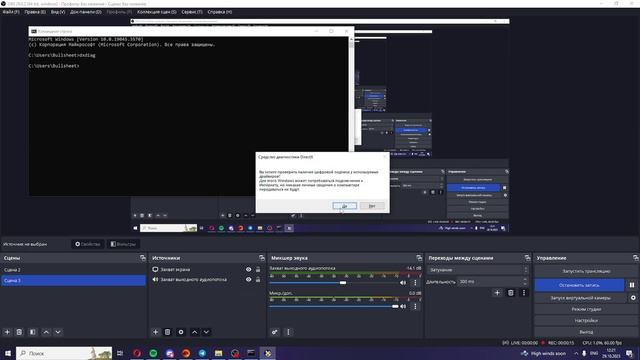Adjust the Mic/Aux volume slider
The width and height of the screenshot is (640, 360).
coord(395,306)
